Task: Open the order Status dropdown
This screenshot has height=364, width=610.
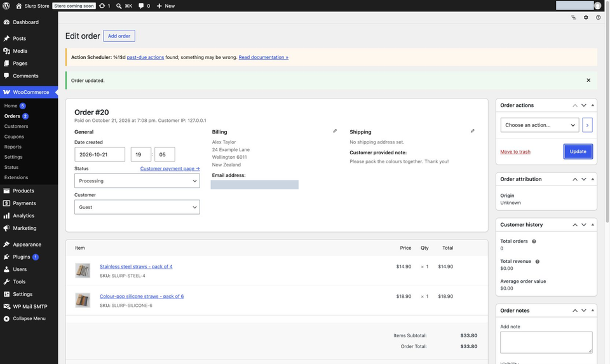Action: pos(137,181)
